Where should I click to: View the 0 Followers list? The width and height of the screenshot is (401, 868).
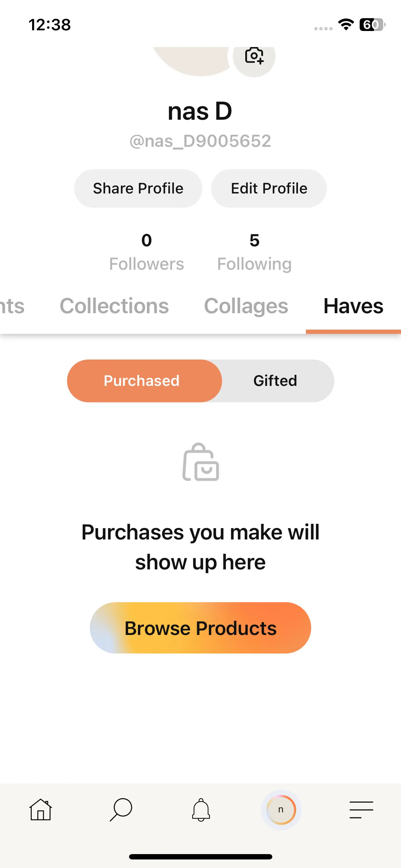[146, 252]
